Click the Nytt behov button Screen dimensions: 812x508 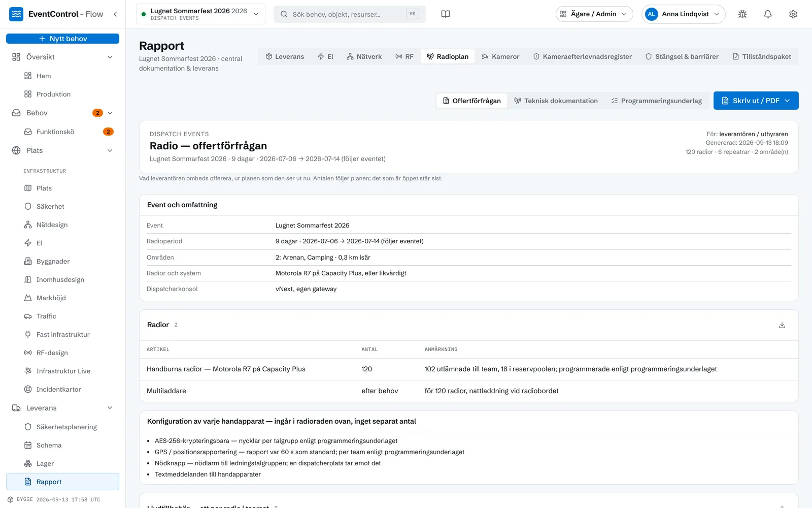click(62, 39)
